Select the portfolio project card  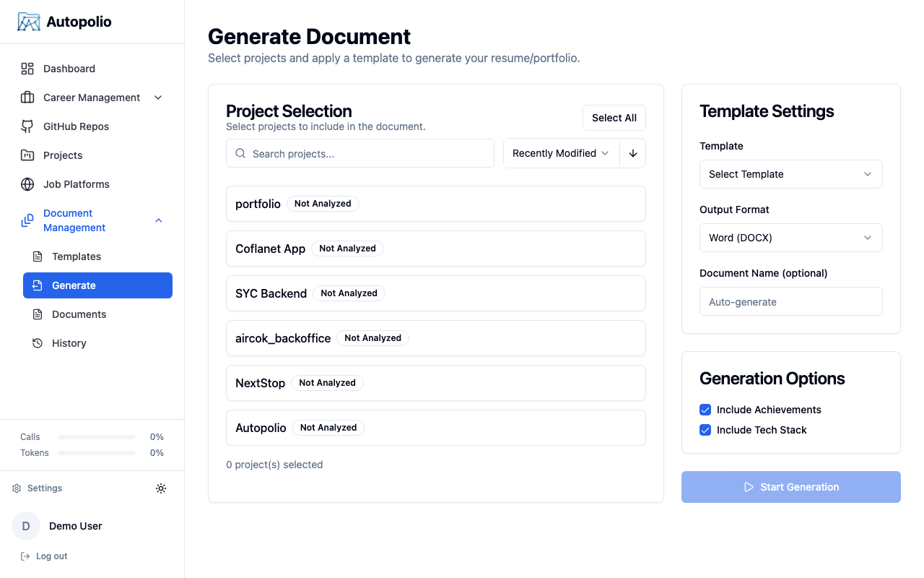point(435,204)
